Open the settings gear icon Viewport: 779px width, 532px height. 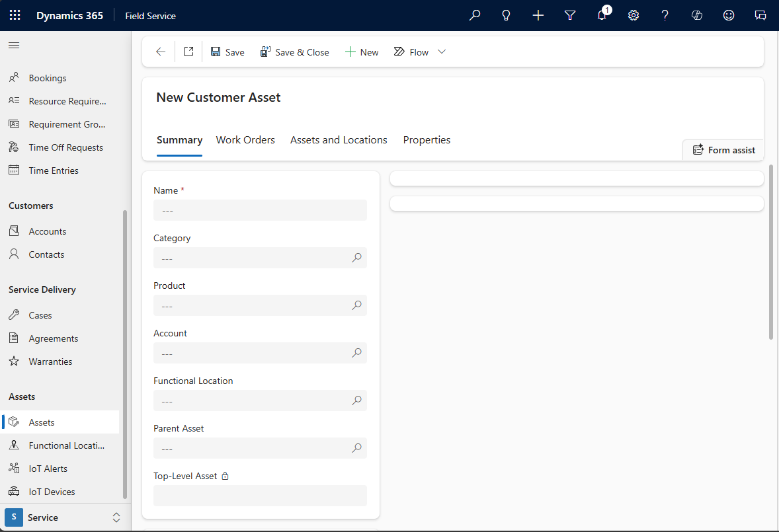click(633, 15)
